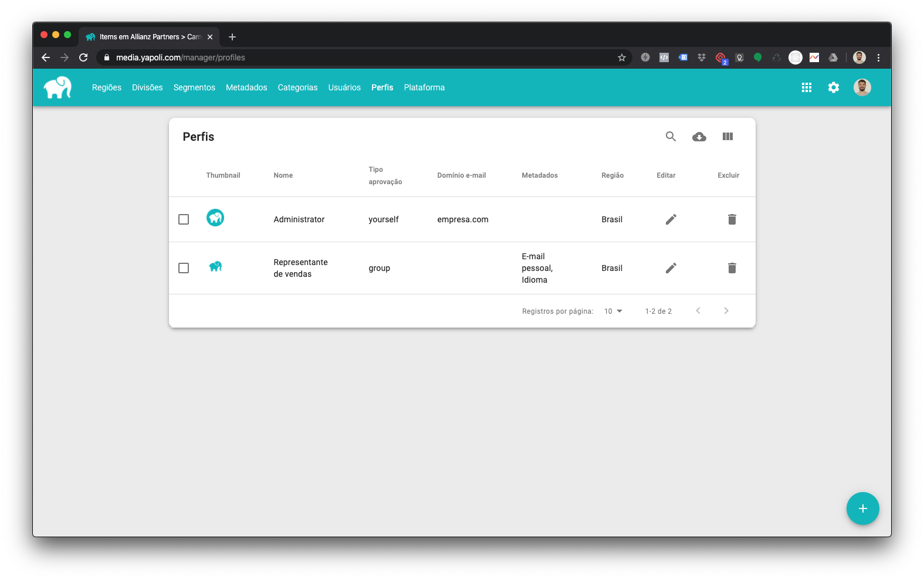Click the Nome column header
The image size is (924, 580).
283,175
